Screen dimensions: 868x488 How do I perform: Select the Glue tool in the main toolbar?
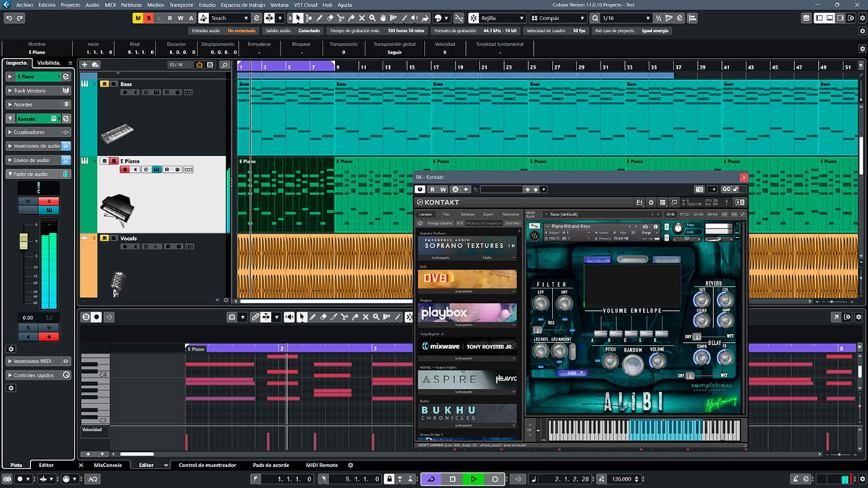(352, 18)
